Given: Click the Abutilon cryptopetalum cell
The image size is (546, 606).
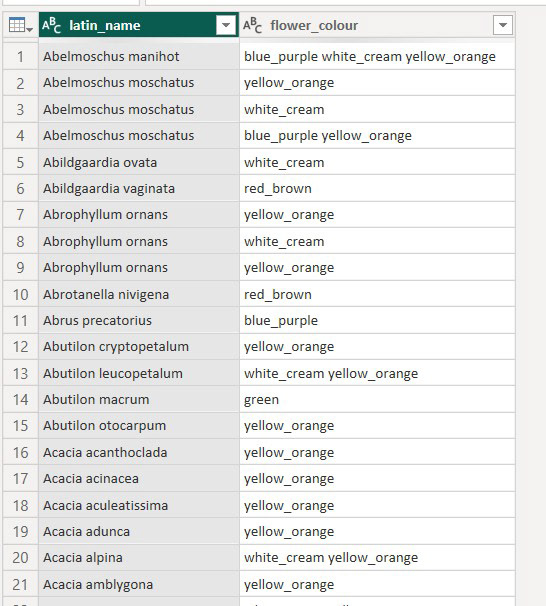Looking at the screenshot, I should 139,347.
